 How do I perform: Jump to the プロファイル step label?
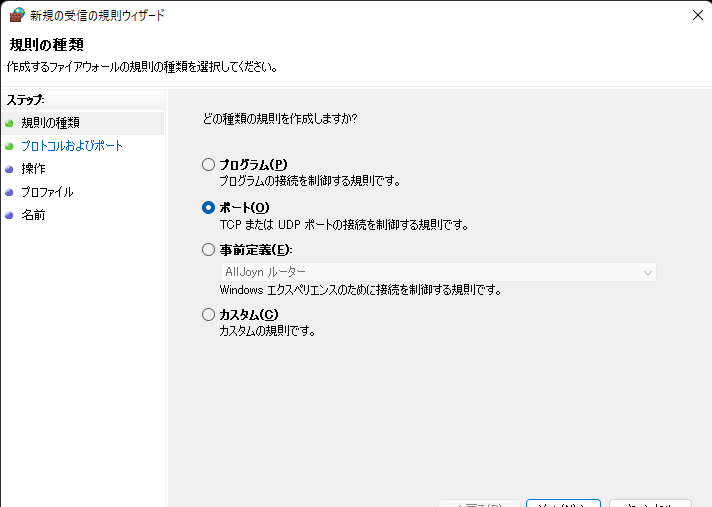tap(47, 192)
